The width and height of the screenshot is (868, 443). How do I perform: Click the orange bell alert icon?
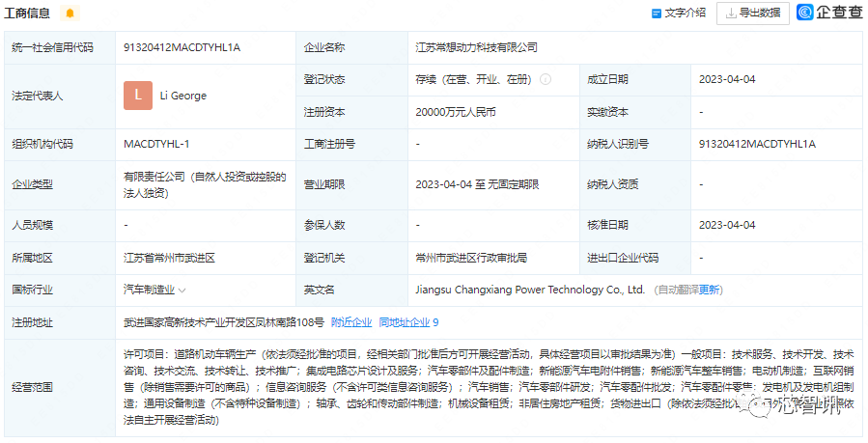click(x=70, y=14)
